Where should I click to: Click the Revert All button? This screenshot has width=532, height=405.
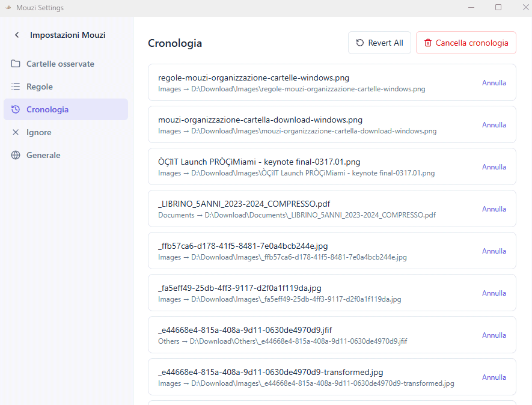(x=379, y=43)
